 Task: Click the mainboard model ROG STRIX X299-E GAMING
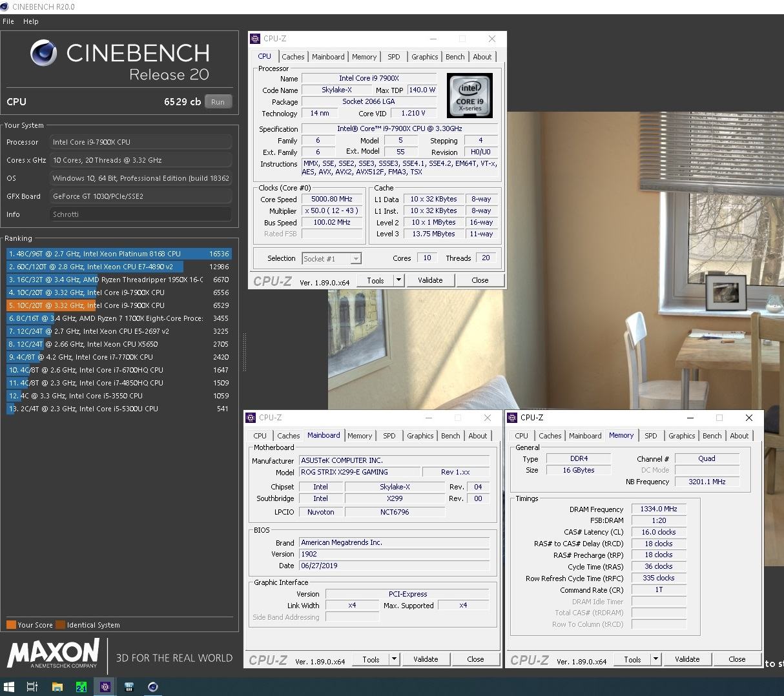360,473
